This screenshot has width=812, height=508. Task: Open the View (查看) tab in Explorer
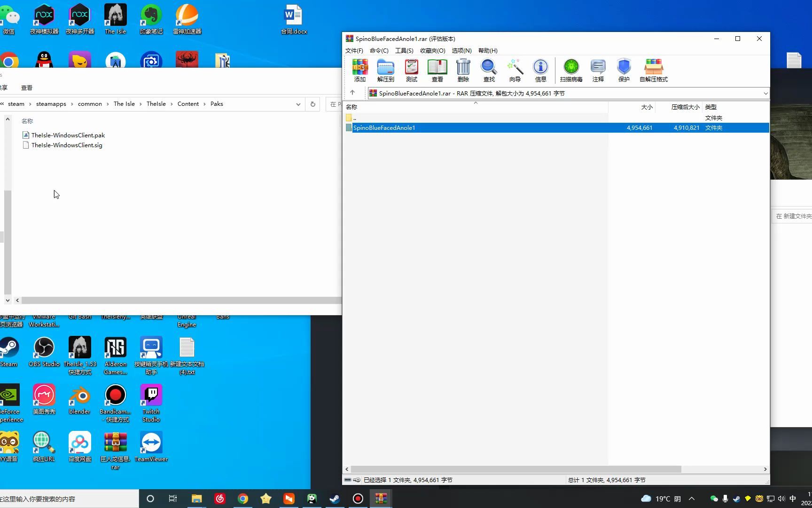click(27, 87)
